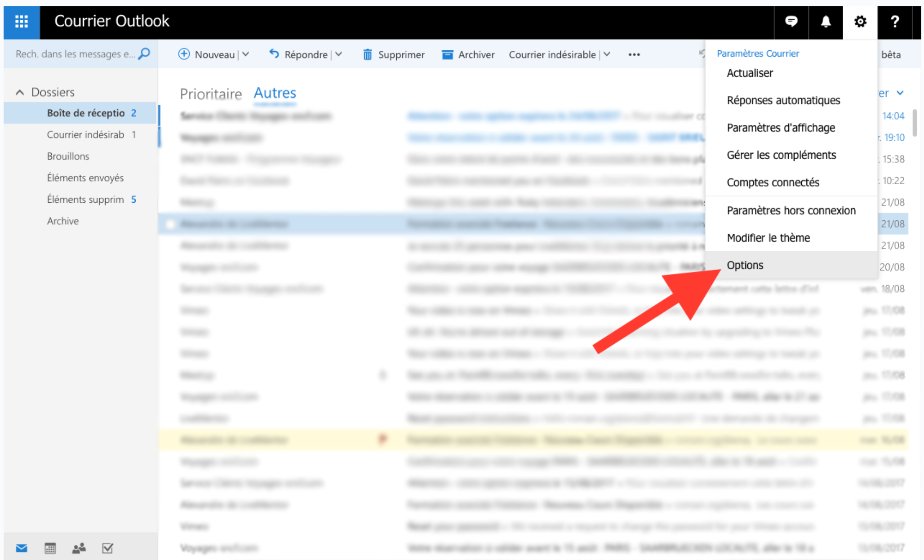The height and width of the screenshot is (560, 924).
Task: Open the chat bubble icon in header
Action: point(791,21)
